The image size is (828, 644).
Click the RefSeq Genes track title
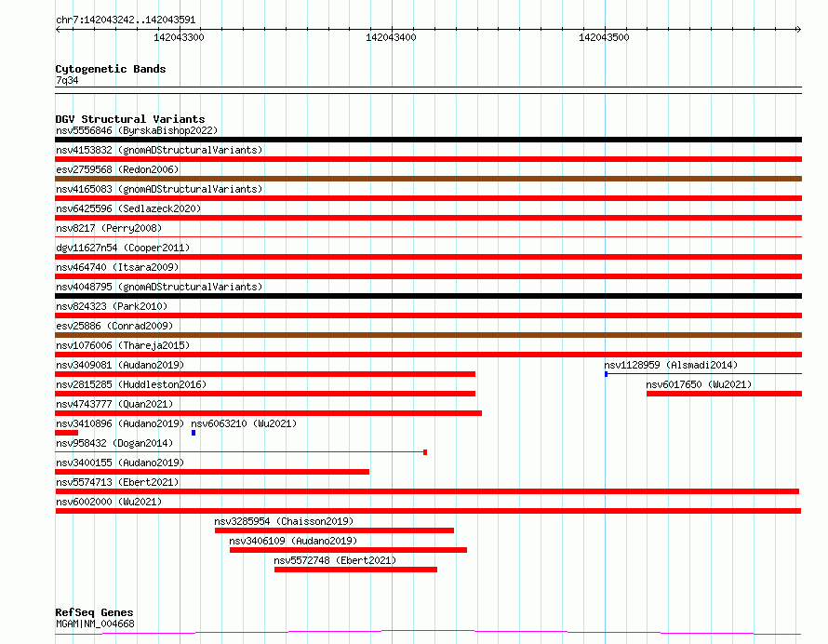click(94, 613)
